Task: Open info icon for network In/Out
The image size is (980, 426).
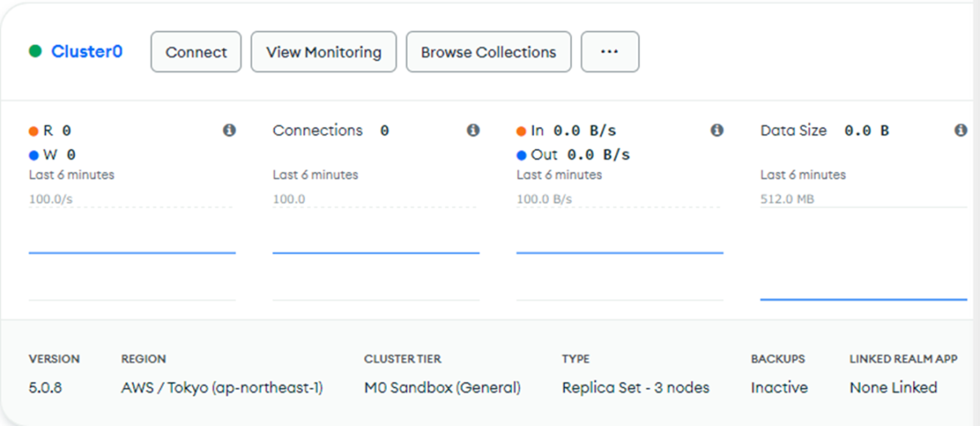Action: point(717,131)
